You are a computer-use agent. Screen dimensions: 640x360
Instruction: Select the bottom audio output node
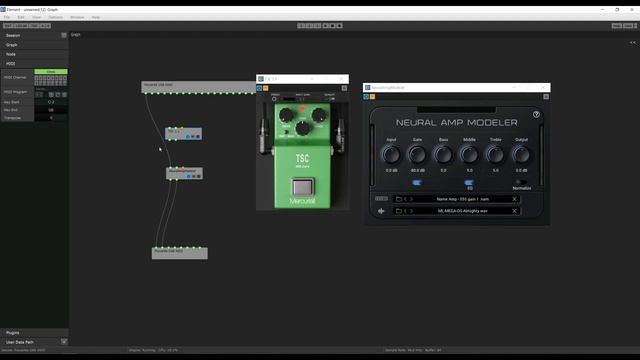180,253
